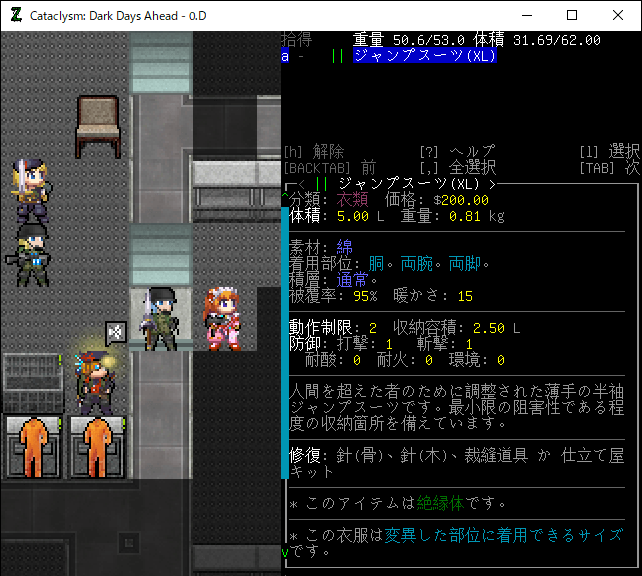642x576 pixels.
Task: Click the layer value 通常
Action: point(352,280)
